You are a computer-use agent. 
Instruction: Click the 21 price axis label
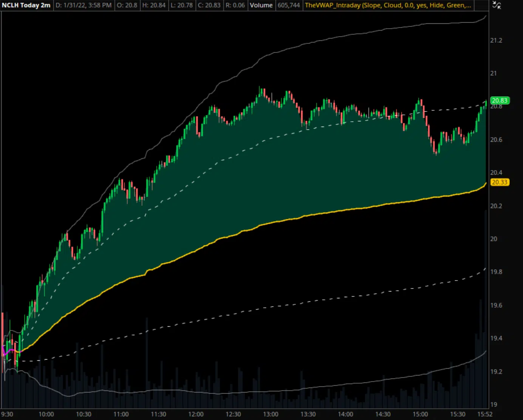[x=494, y=73]
